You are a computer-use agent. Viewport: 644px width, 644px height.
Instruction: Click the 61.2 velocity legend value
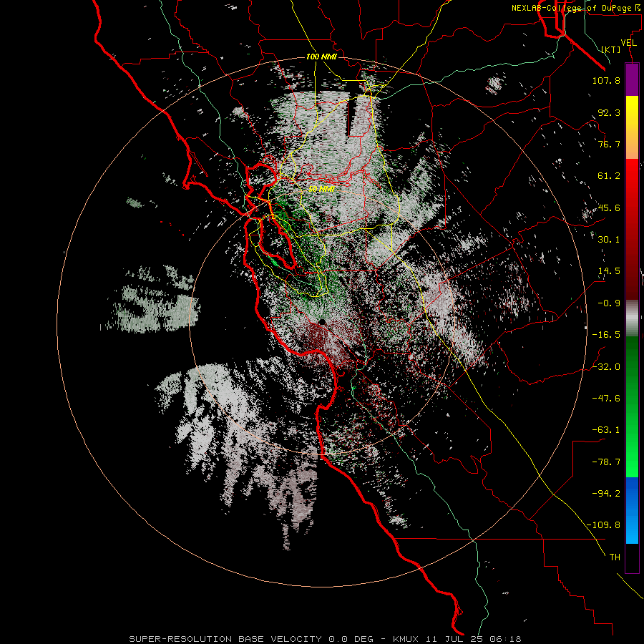[609, 176]
